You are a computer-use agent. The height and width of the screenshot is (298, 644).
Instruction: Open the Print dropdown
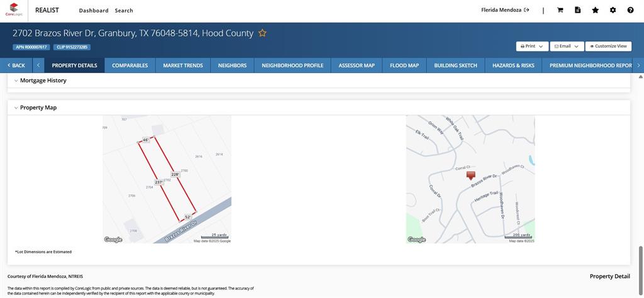[532, 47]
